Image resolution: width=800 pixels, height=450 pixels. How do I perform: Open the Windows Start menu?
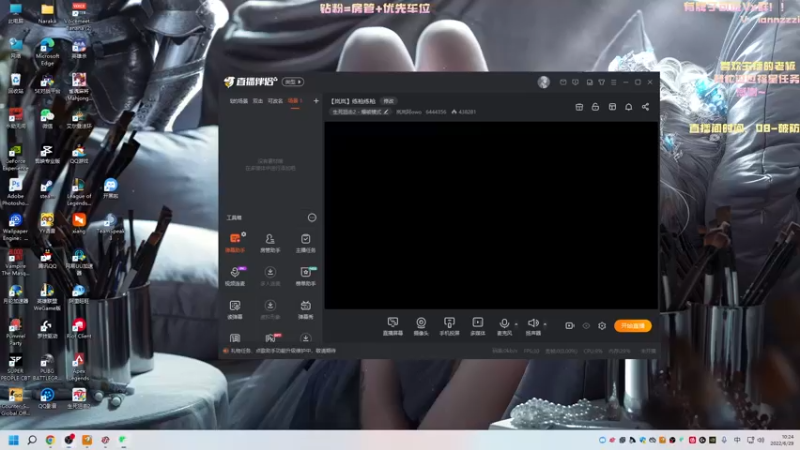coord(14,440)
